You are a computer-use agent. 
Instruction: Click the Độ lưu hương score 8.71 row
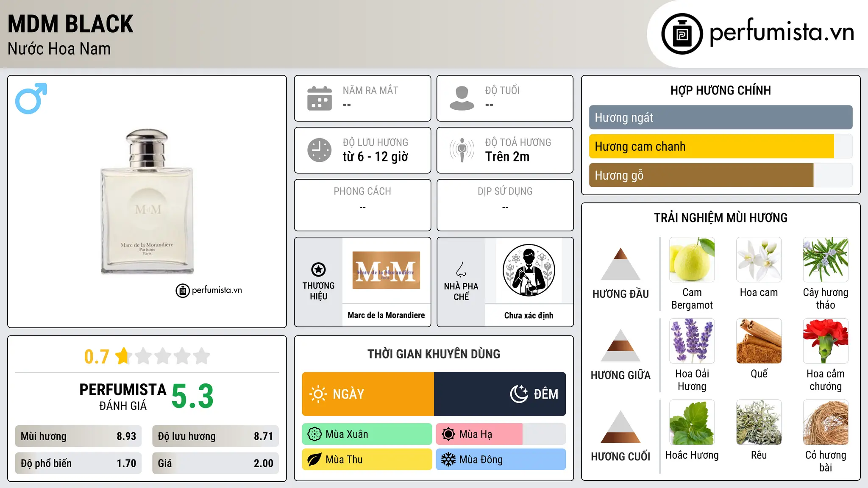(216, 436)
